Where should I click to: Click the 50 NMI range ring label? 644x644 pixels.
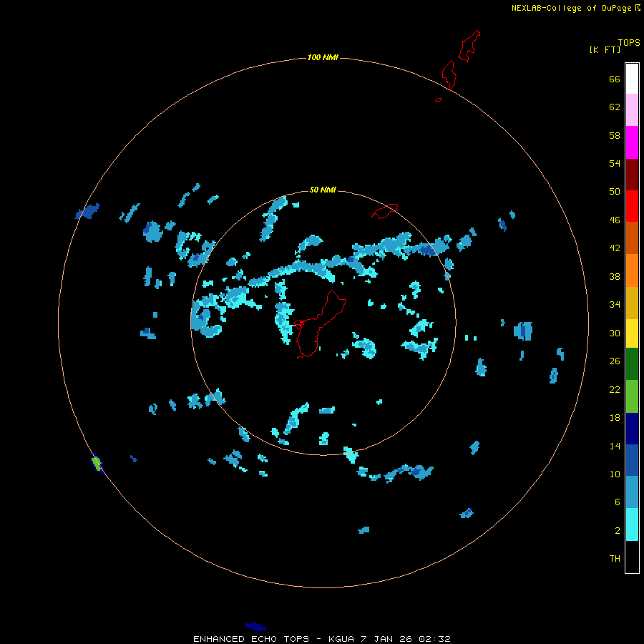tap(323, 190)
